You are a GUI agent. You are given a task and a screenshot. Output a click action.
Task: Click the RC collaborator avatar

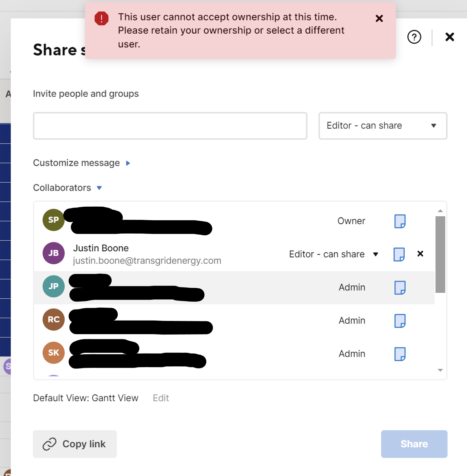point(54,319)
